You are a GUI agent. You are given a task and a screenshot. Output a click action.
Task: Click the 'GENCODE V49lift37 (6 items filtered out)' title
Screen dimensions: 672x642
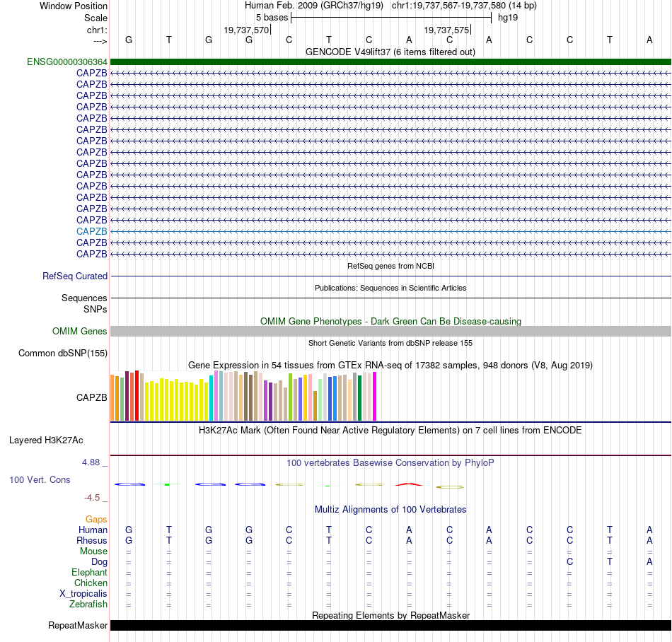coord(390,52)
